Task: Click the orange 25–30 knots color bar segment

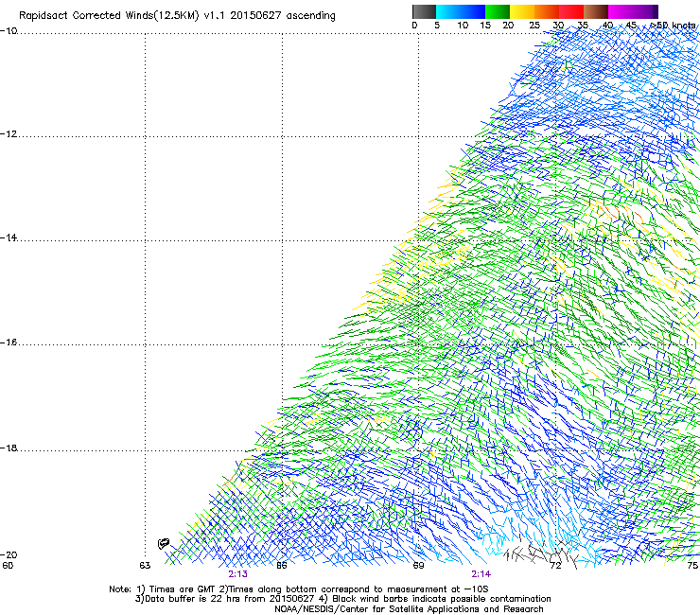Action: (x=547, y=11)
